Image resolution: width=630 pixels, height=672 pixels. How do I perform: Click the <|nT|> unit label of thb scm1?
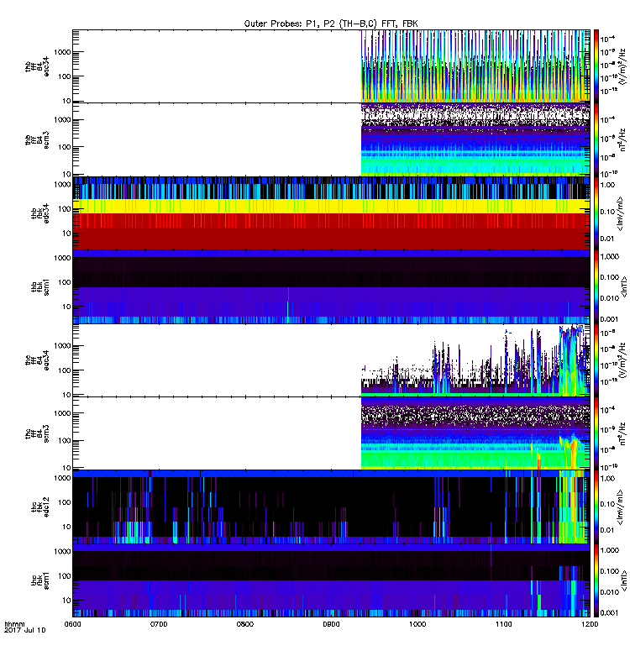[624, 286]
